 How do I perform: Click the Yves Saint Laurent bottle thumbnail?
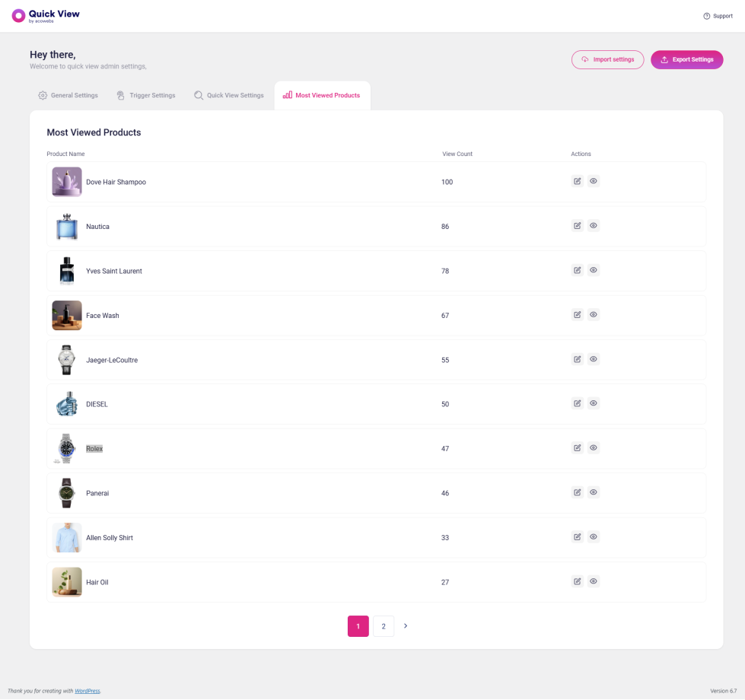pos(67,271)
